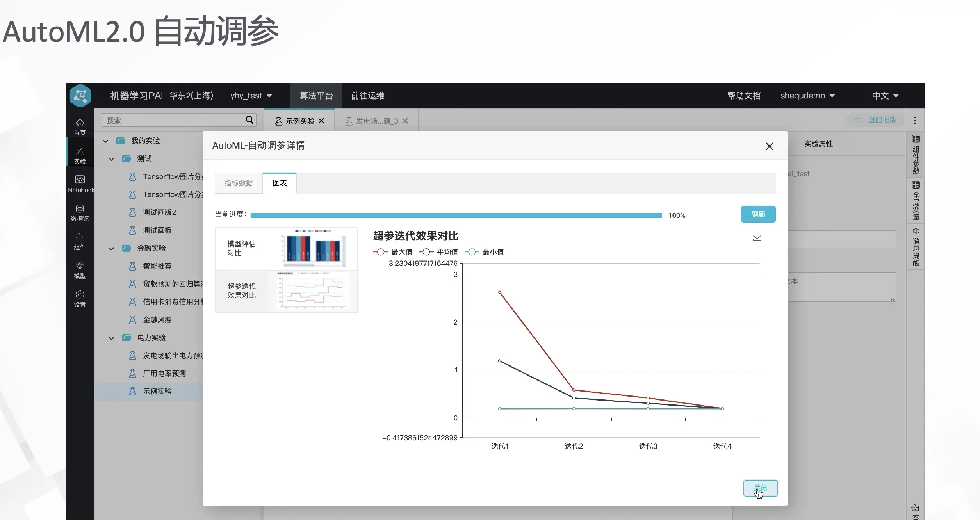Open the 数据源 data source icon
The height and width of the screenshot is (520, 980).
pos(80,211)
